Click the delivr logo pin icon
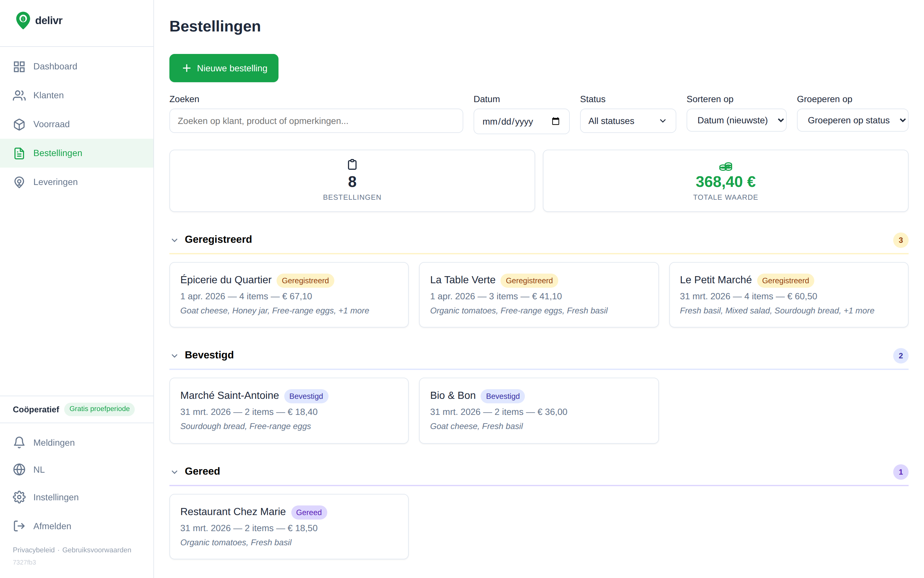The height and width of the screenshot is (578, 924). coord(23,20)
